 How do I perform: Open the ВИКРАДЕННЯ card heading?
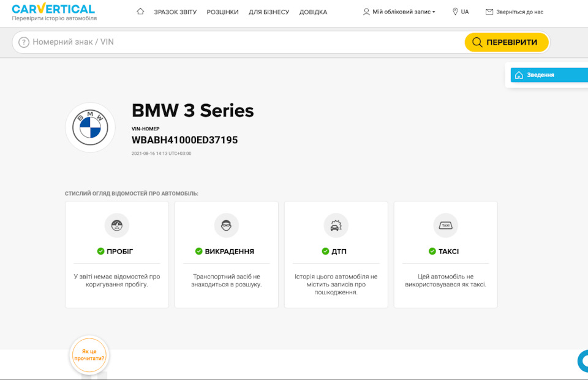(229, 251)
